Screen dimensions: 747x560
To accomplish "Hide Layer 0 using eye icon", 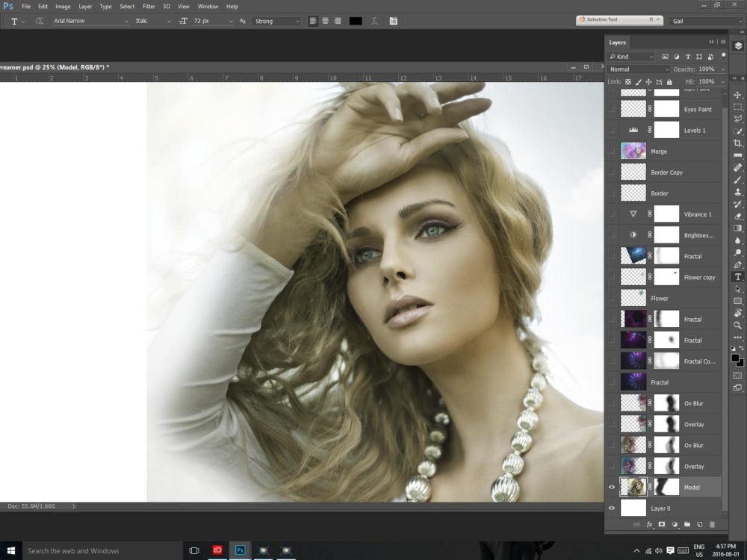I will 613,508.
